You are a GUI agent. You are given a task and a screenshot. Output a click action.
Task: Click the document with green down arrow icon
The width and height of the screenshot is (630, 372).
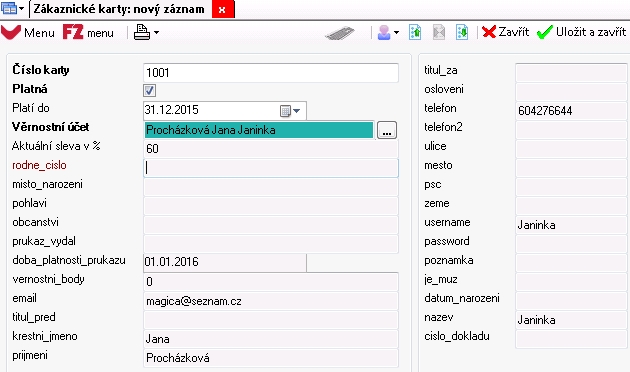click(462, 32)
